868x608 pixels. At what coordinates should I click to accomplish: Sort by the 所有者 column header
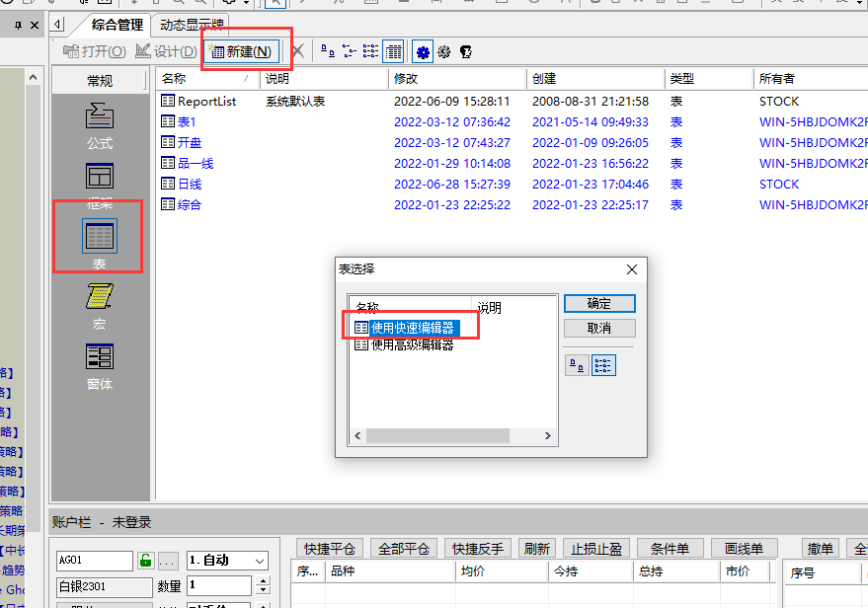pos(811,79)
